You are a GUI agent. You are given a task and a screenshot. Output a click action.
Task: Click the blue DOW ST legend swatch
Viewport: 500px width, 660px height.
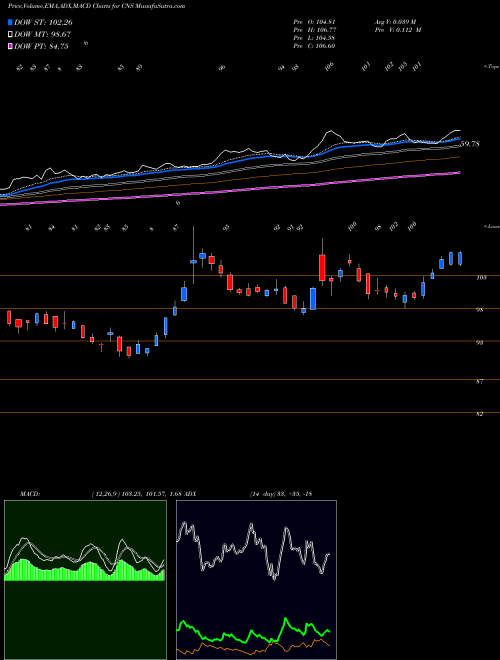coord(10,22)
